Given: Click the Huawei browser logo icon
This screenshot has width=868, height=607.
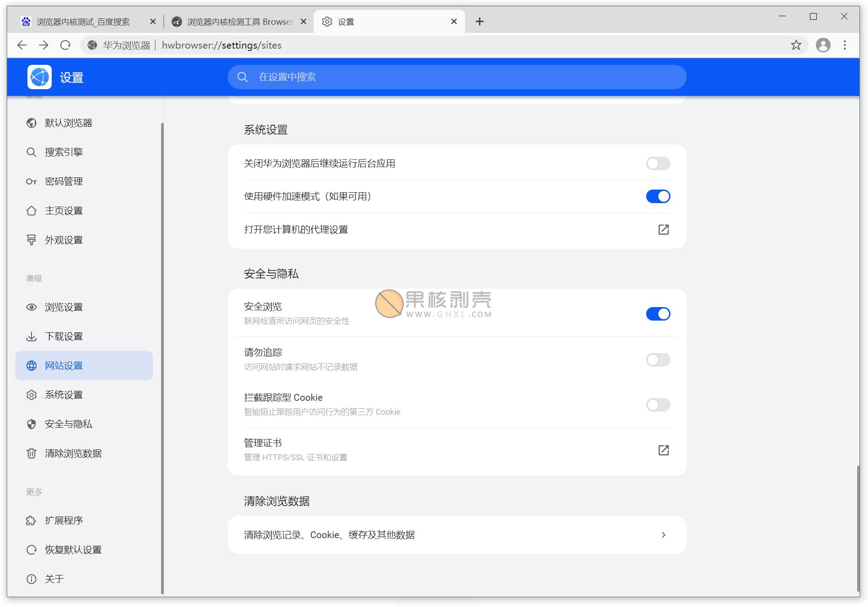Looking at the screenshot, I should [40, 77].
